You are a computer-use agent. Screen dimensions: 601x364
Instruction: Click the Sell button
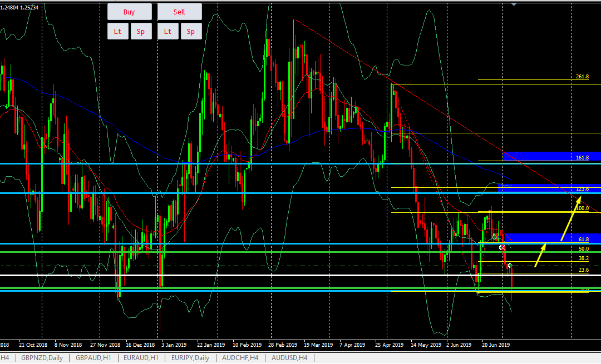coord(179,12)
